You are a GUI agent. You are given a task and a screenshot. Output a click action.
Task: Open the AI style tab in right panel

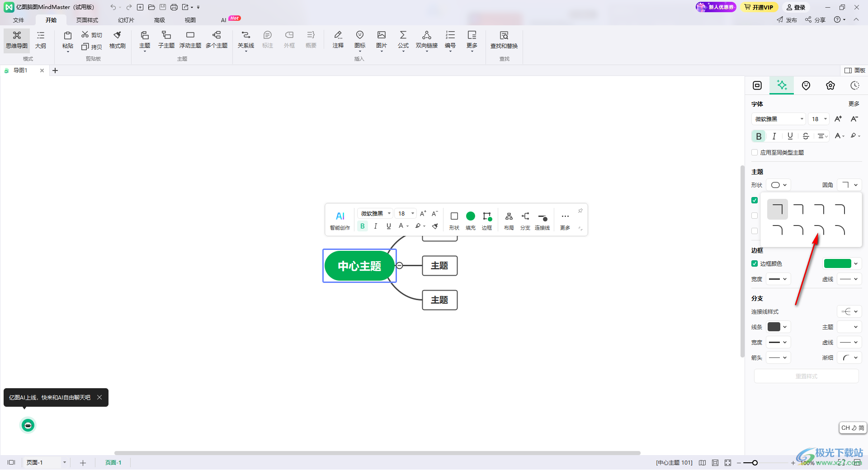coord(782,85)
